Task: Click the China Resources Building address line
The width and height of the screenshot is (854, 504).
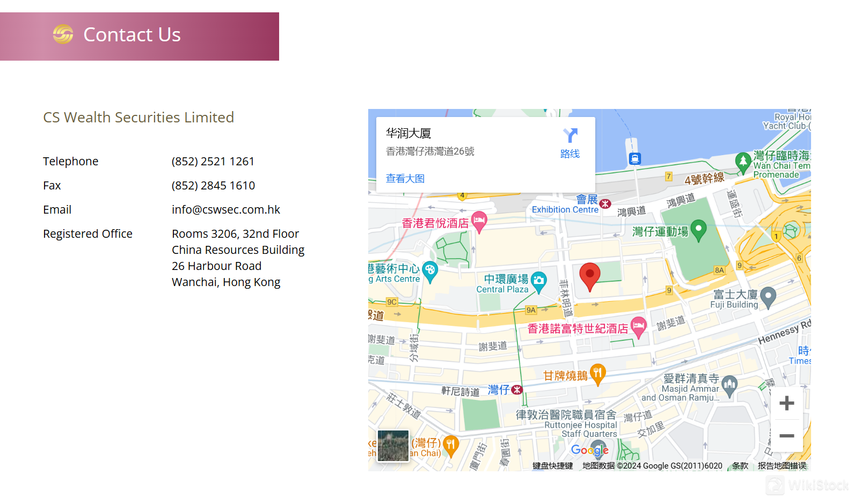Action: pos(238,250)
